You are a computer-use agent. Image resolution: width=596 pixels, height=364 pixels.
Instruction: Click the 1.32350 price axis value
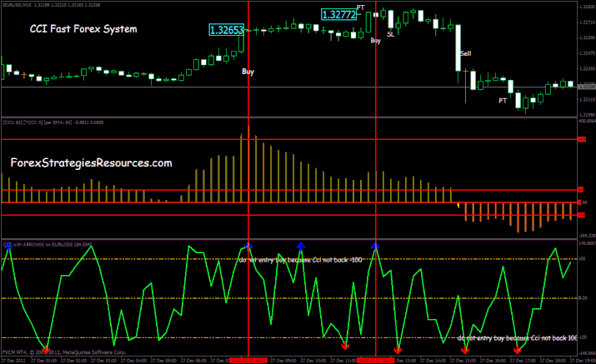587,69
